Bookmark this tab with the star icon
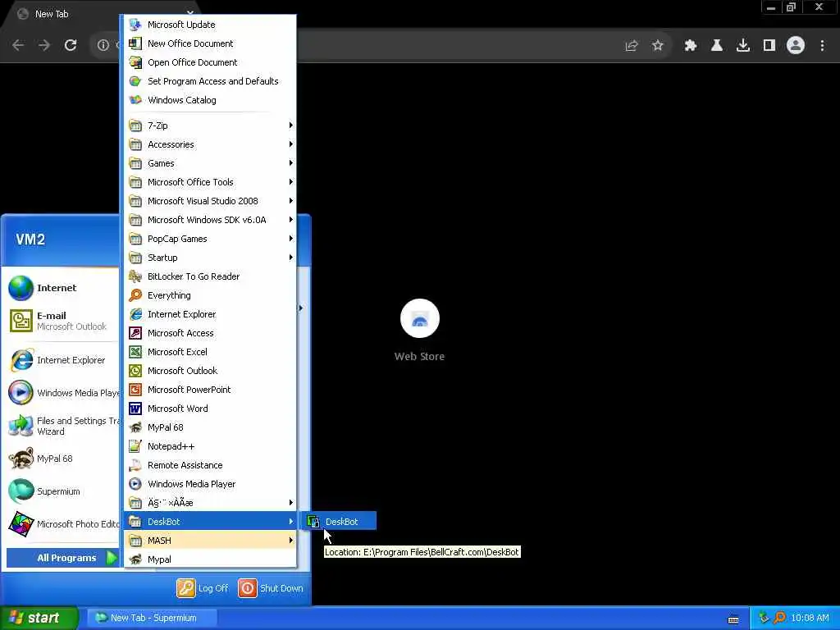840x630 pixels. [658, 46]
